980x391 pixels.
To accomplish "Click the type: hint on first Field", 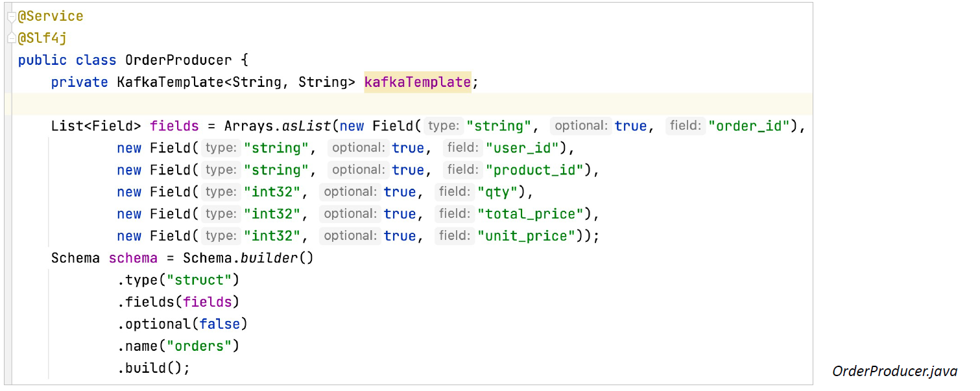I will [444, 126].
